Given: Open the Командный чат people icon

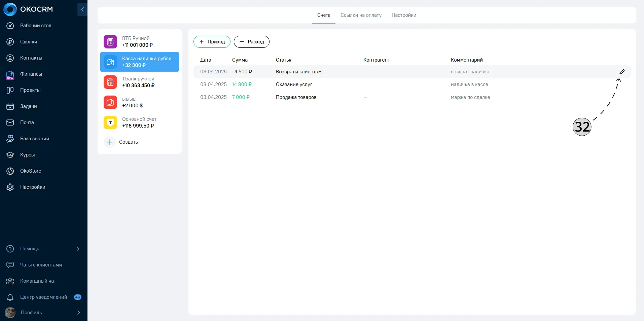Looking at the screenshot, I should click(10, 281).
